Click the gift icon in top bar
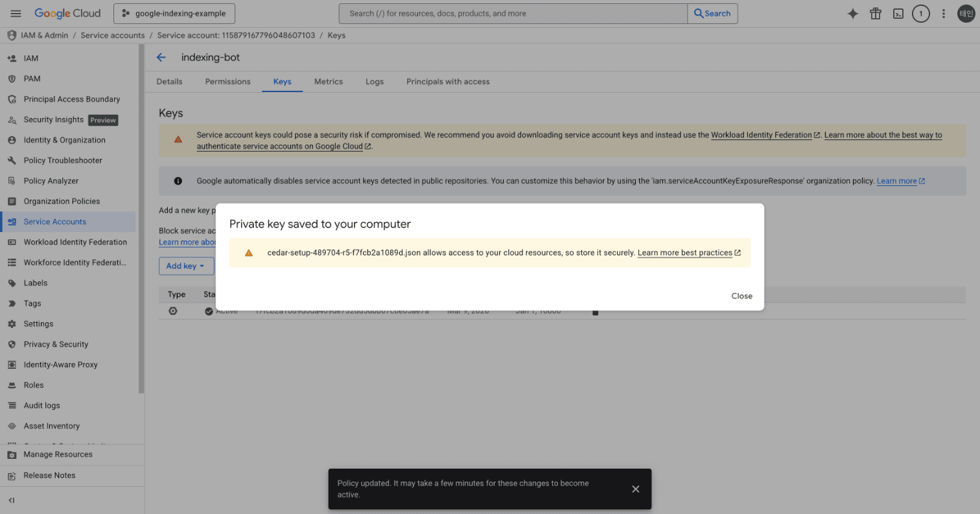 876,14
